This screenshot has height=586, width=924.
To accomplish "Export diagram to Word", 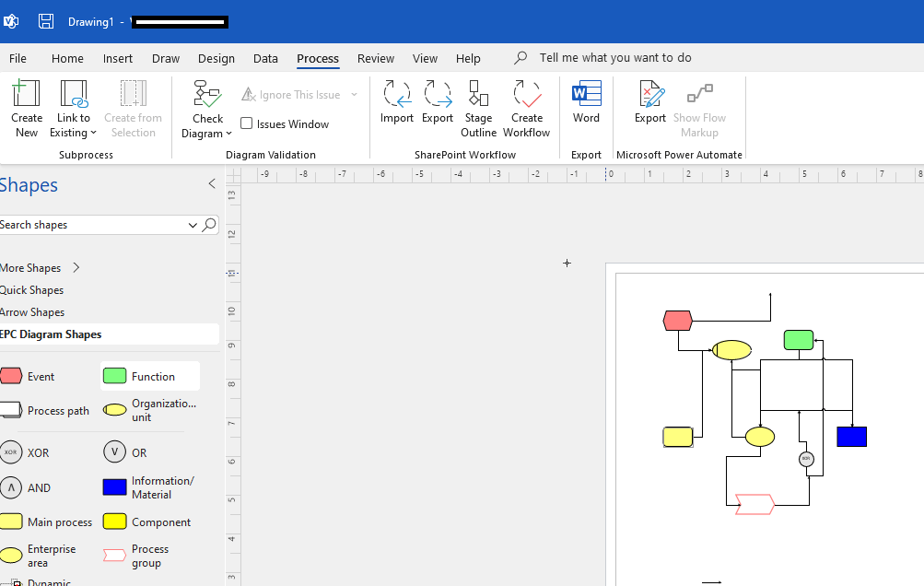I will click(586, 101).
